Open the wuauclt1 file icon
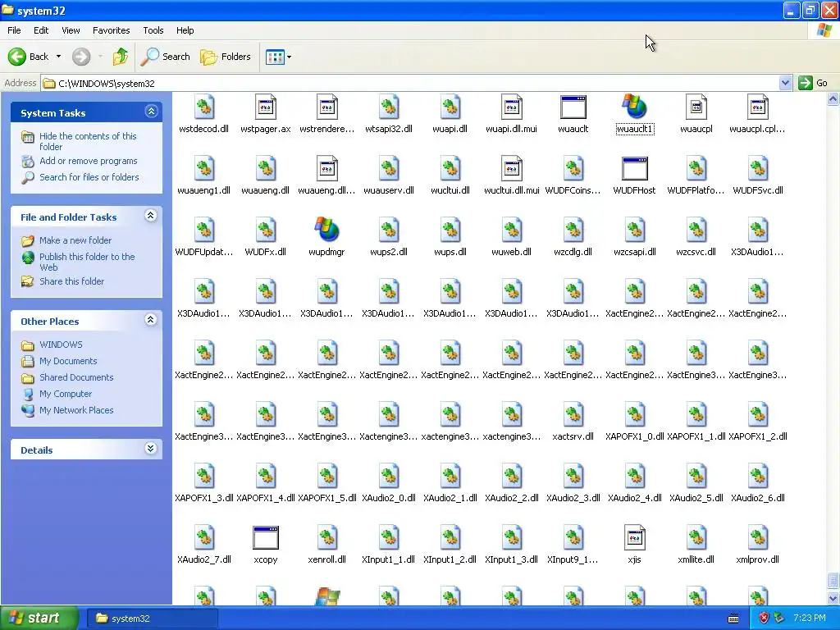Viewport: 840px width, 630px height. (635, 107)
